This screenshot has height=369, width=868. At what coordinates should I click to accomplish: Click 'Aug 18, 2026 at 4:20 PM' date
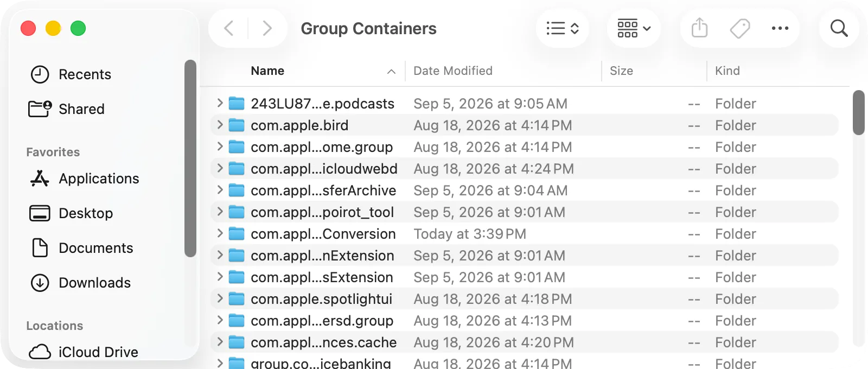click(494, 342)
